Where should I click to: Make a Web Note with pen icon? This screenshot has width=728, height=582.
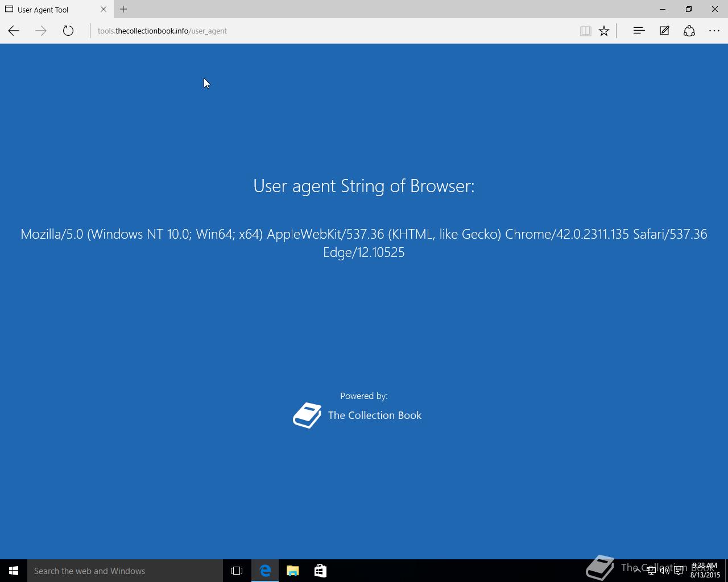664,31
